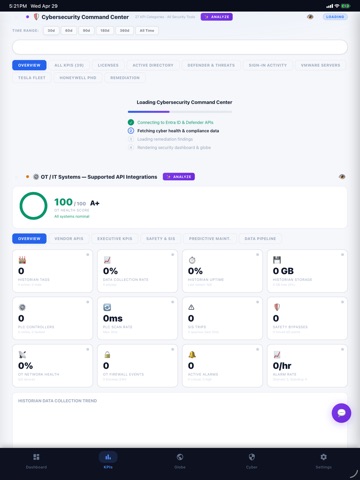The width and height of the screenshot is (360, 480).
Task: Click the Safety Bypasses shield icon
Action: click(x=277, y=307)
